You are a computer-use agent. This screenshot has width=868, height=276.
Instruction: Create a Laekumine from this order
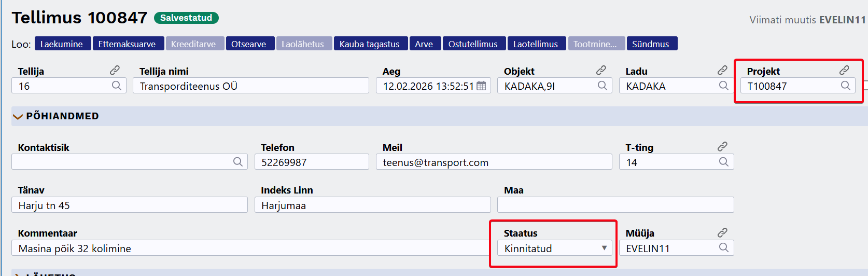point(62,44)
